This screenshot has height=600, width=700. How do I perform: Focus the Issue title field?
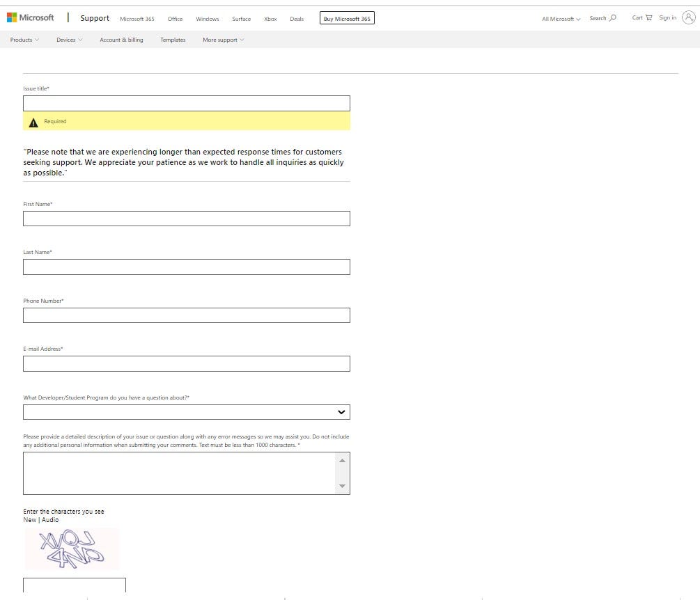pos(187,103)
